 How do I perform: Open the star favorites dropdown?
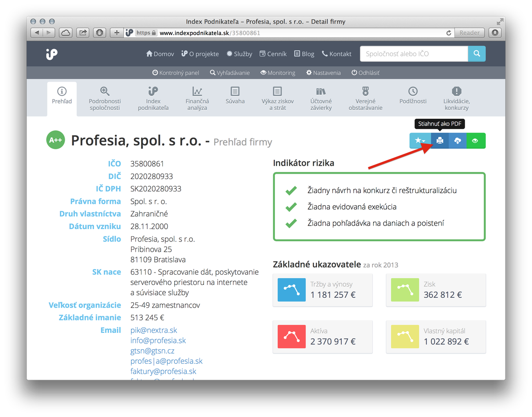pos(420,140)
